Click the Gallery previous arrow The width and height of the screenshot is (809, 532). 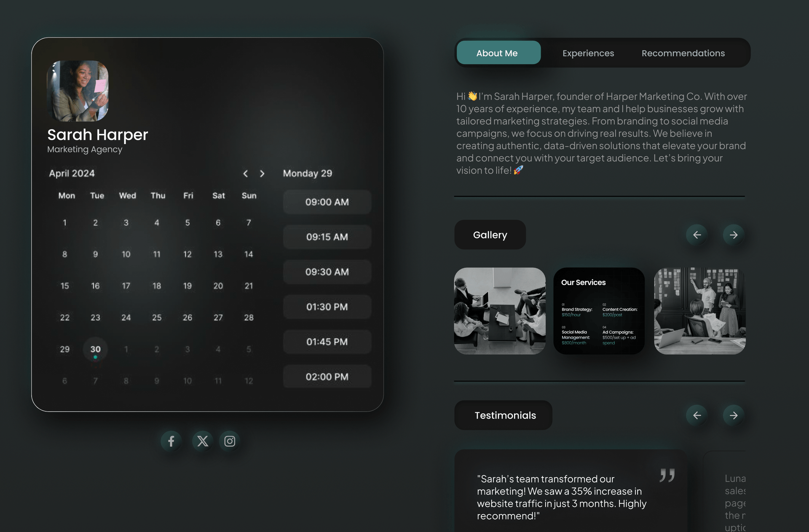click(x=697, y=235)
